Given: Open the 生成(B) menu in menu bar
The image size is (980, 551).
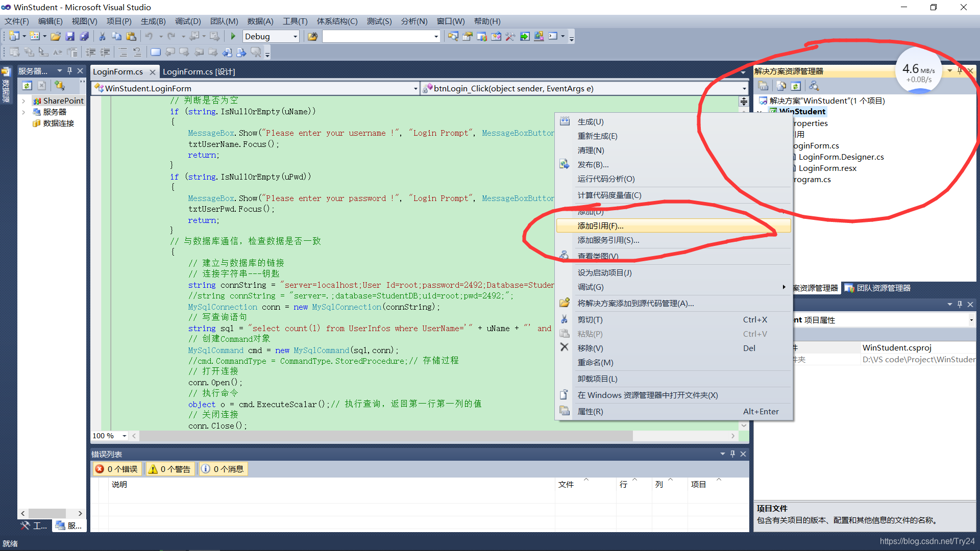Looking at the screenshot, I should (x=153, y=21).
